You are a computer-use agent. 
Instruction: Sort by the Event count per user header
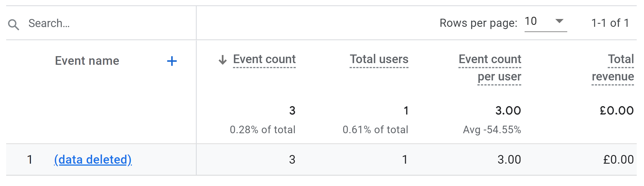click(490, 68)
